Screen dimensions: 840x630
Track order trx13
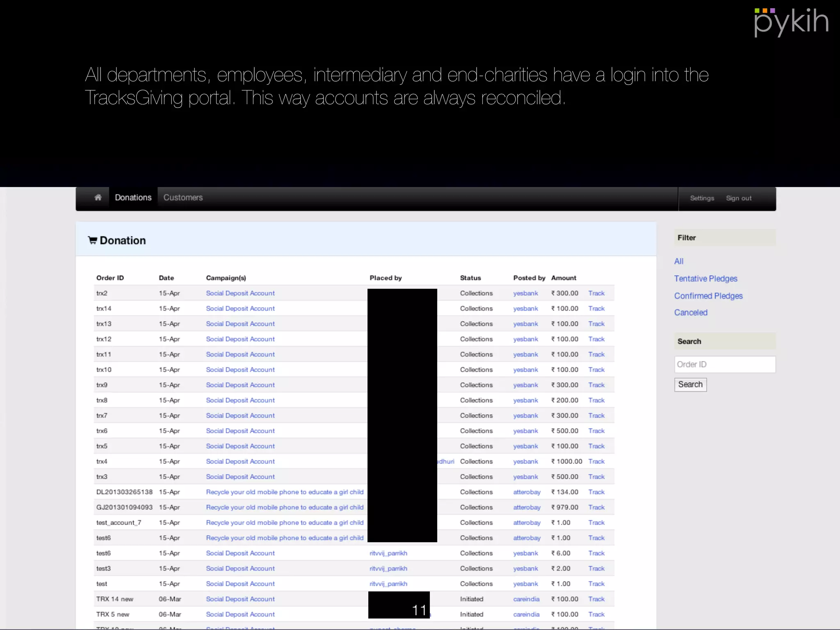point(596,324)
